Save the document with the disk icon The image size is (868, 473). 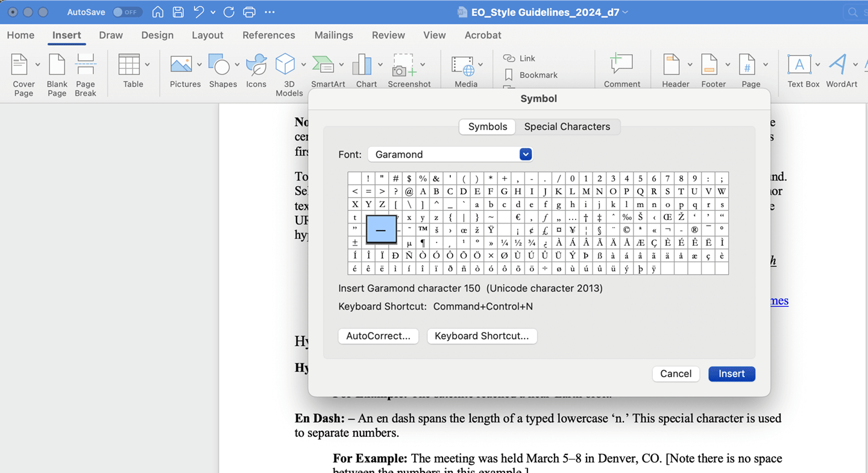178,12
